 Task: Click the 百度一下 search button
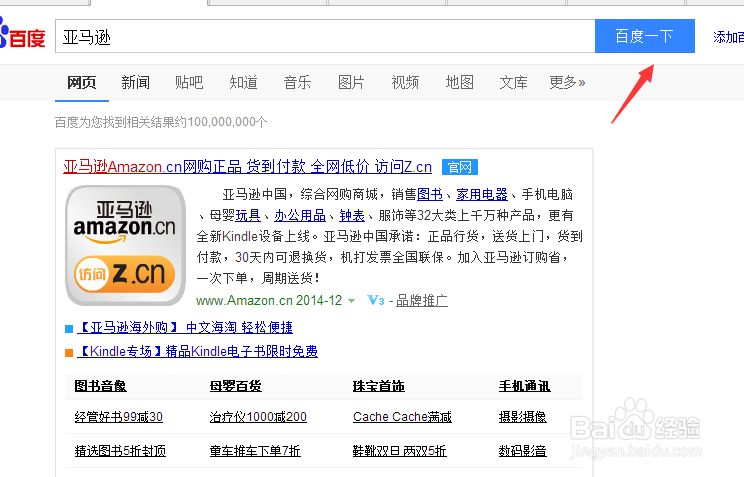point(645,36)
